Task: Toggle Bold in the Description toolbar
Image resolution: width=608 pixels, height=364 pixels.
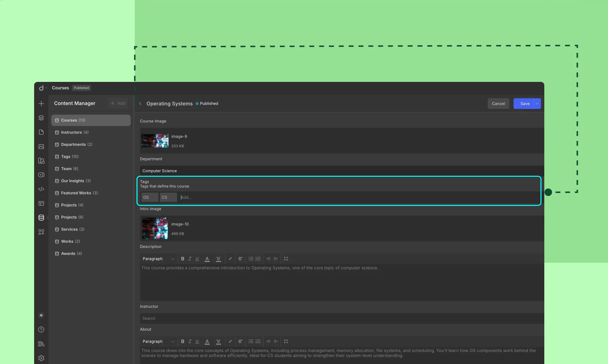Action: point(183,259)
